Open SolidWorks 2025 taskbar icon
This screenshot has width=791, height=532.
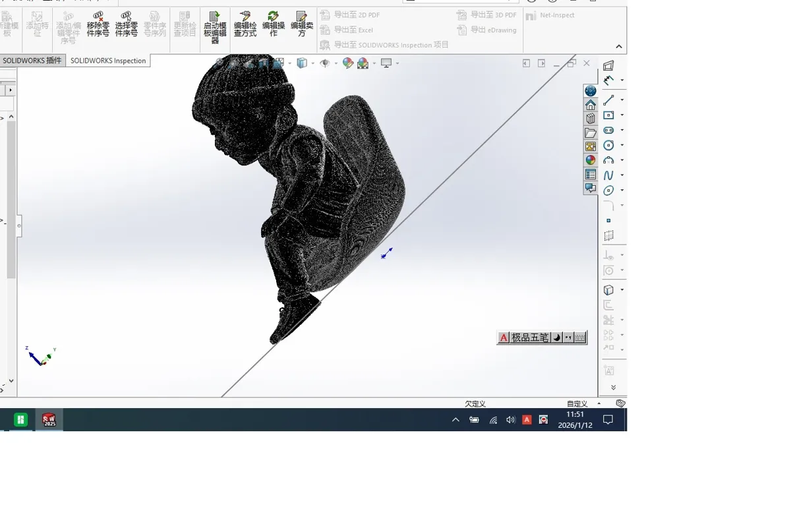49,420
